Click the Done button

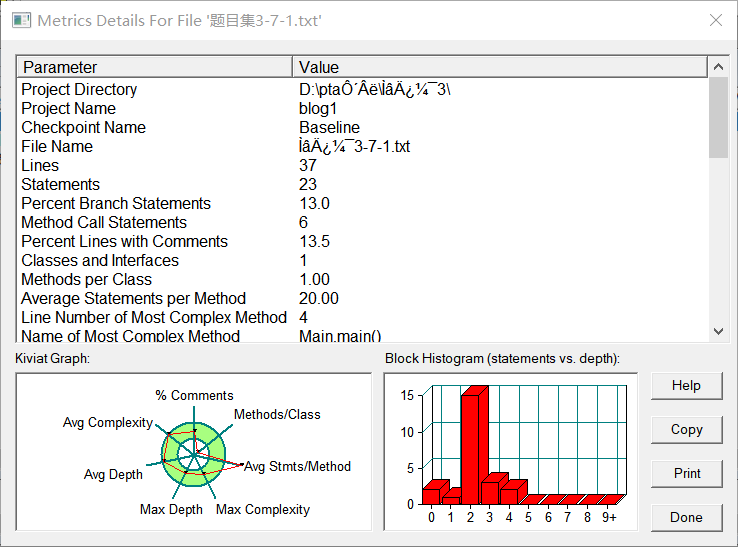686,517
